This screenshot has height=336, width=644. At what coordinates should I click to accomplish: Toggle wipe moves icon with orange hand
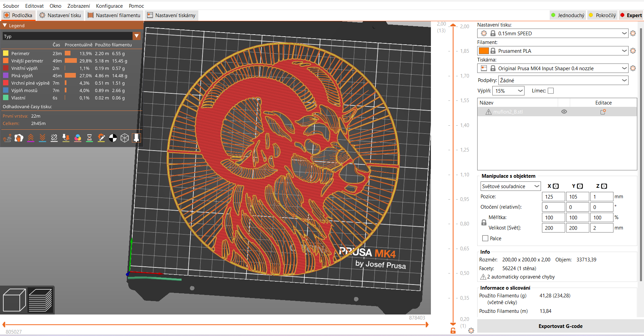(19, 138)
